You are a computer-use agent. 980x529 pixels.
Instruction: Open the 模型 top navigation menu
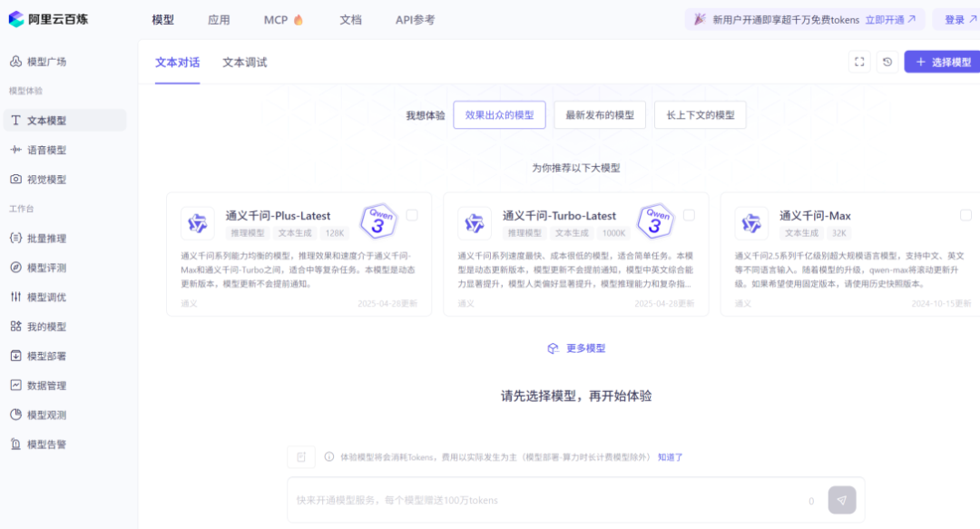163,20
